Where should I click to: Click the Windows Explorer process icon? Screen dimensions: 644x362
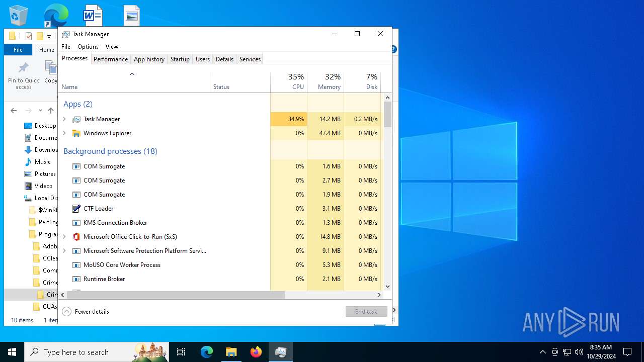[x=76, y=133]
